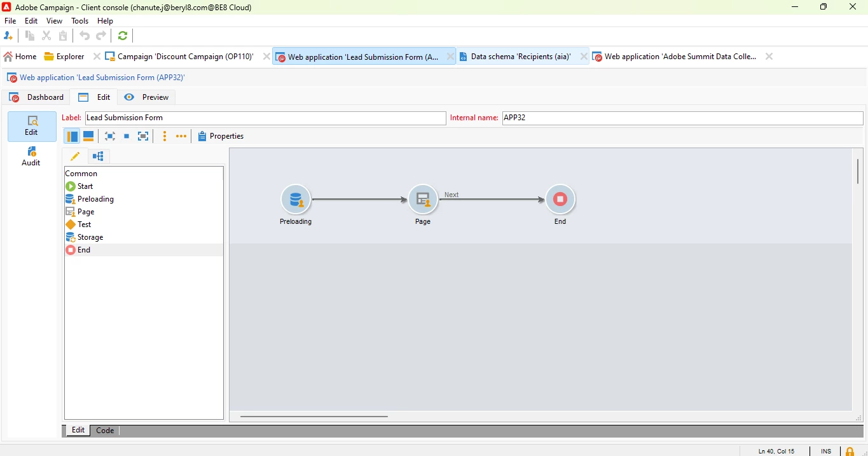The width and height of the screenshot is (868, 456).
Task: Open the Dashboard tab
Action: (37, 97)
